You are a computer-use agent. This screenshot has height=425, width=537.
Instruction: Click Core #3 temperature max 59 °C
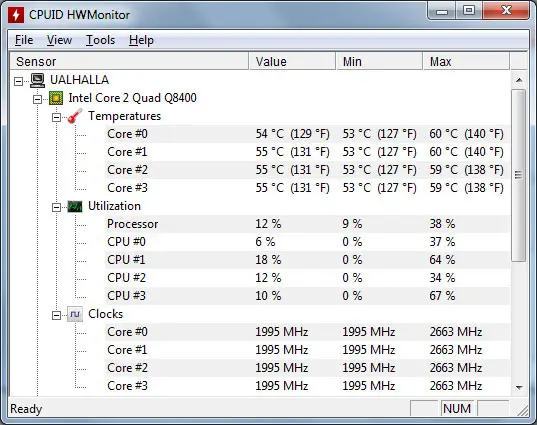pos(466,188)
